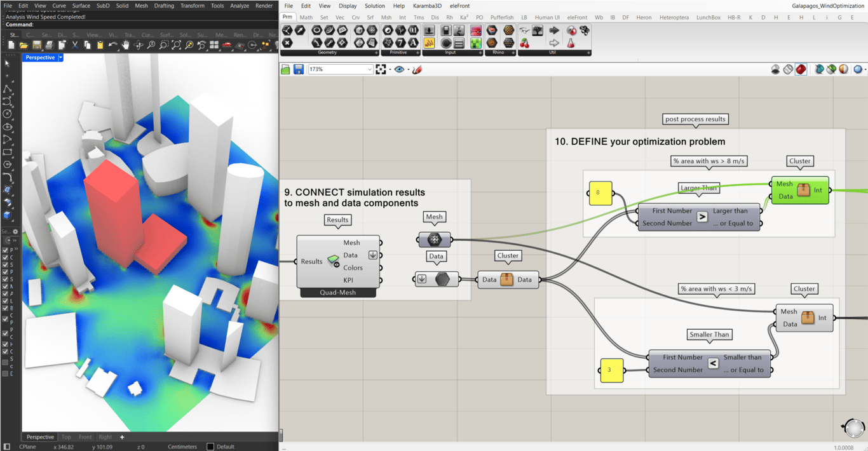Screen dimensions: 868x451
Task: Click the Paste clipboard icon in Rhino
Action: [100, 45]
